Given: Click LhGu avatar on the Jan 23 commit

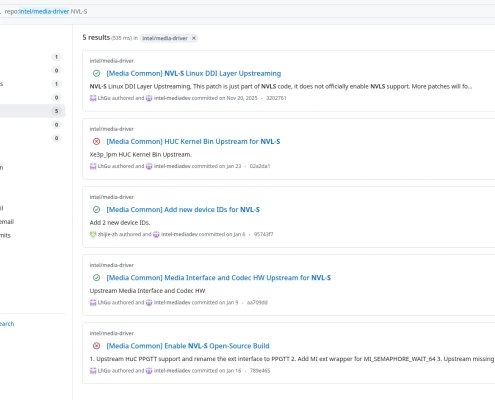Looking at the screenshot, I should pyautogui.click(x=93, y=166).
